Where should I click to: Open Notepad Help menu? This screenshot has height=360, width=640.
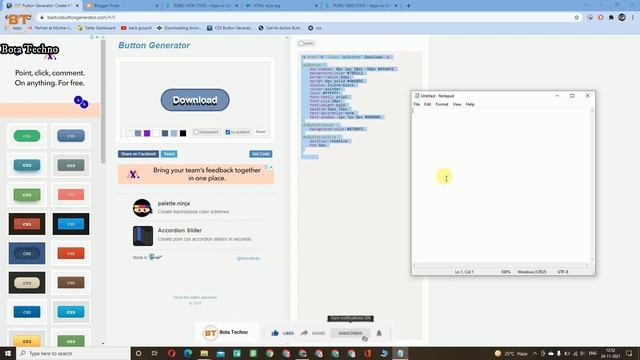[x=470, y=104]
